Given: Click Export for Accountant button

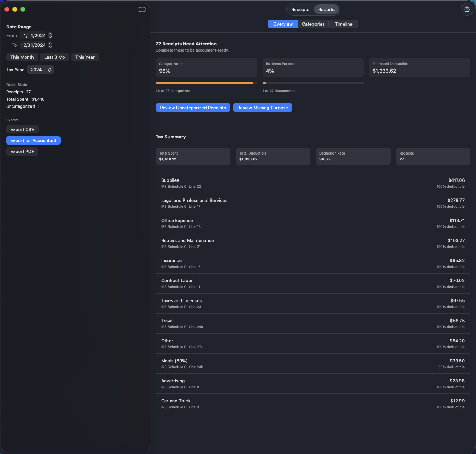Looking at the screenshot, I should [x=33, y=140].
